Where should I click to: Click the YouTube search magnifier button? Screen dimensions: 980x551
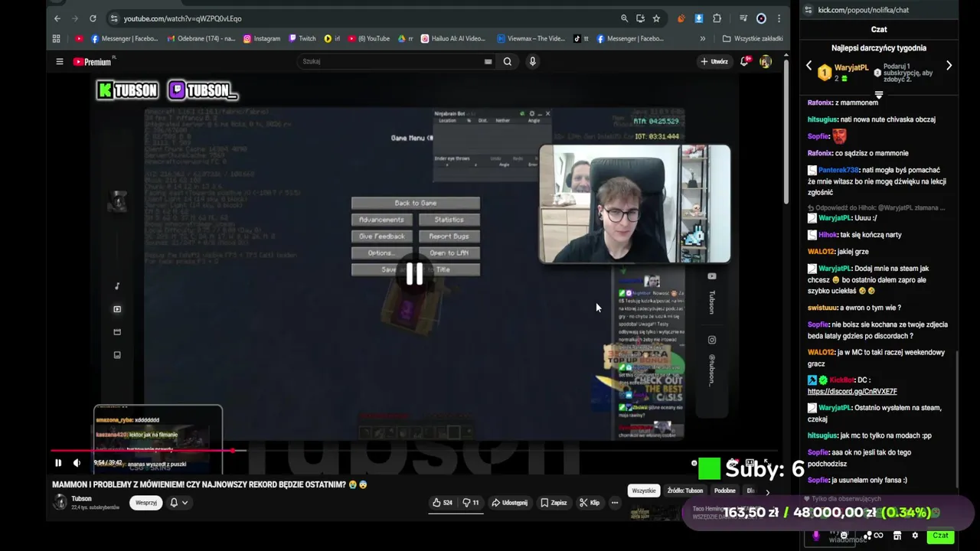tap(507, 62)
